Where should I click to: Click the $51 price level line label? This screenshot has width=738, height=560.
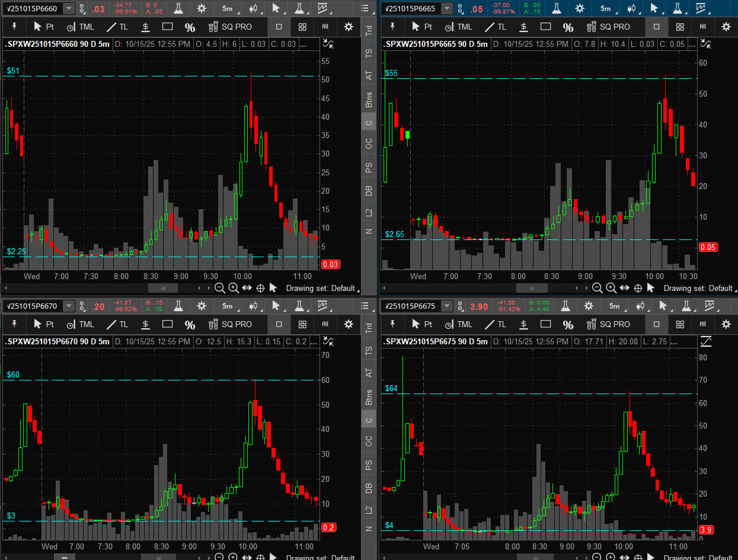click(13, 71)
